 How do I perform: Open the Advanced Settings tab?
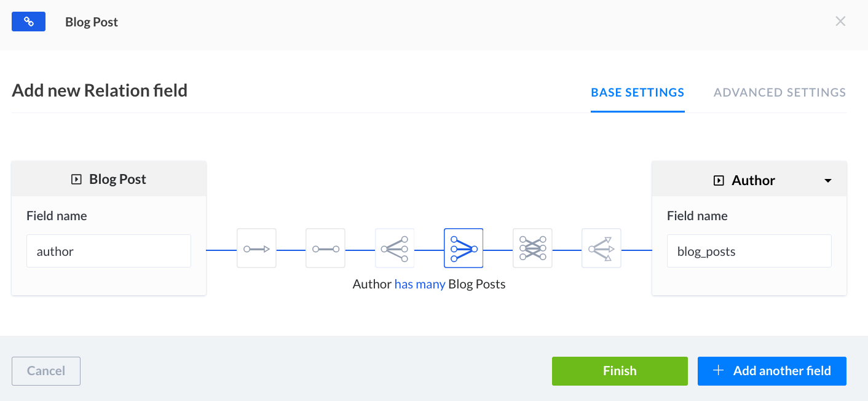(x=779, y=93)
